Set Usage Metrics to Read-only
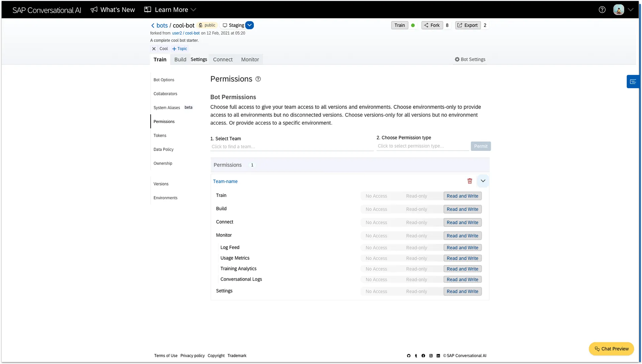Screen dimensions: 642x364 (x=417, y=259)
